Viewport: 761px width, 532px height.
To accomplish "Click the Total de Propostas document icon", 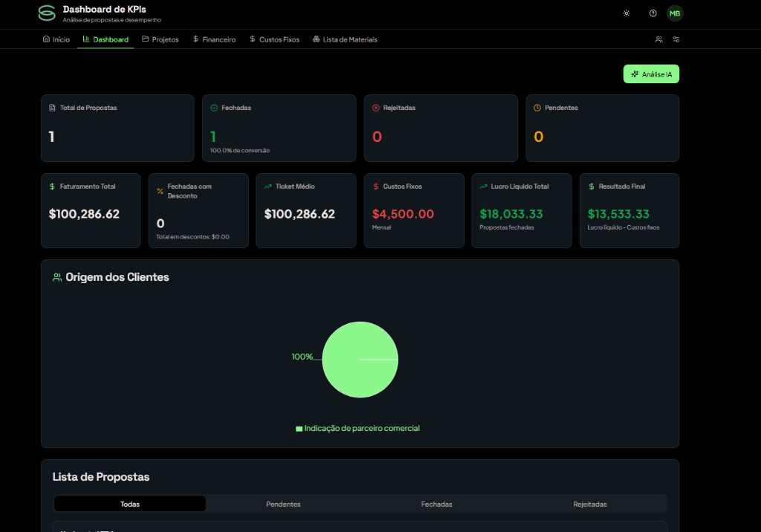I will (x=53, y=108).
